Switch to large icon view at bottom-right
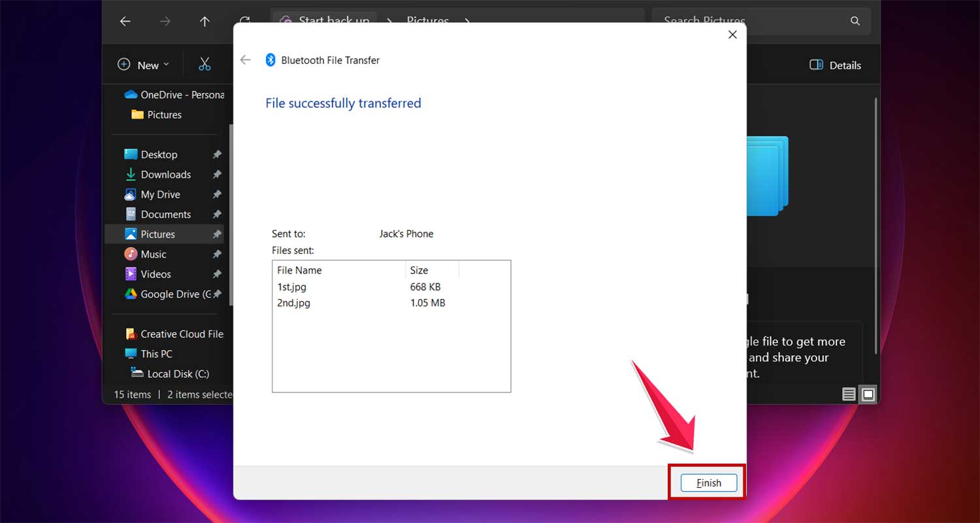Image resolution: width=980 pixels, height=523 pixels. coord(868,394)
